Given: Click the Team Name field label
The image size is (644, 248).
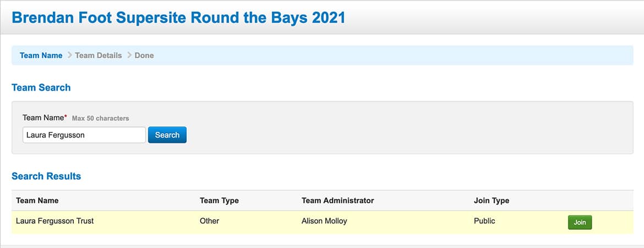Looking at the screenshot, I should (42, 118).
